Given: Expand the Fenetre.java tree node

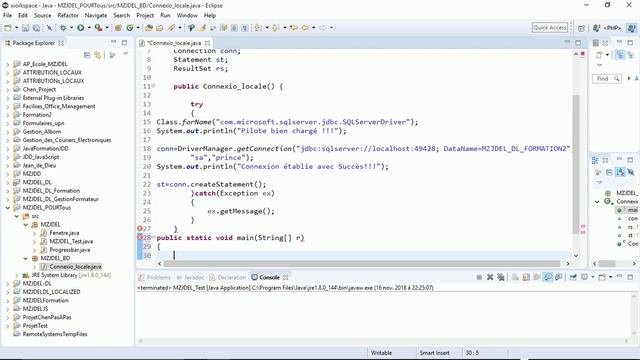Looking at the screenshot, I should coord(35,233).
